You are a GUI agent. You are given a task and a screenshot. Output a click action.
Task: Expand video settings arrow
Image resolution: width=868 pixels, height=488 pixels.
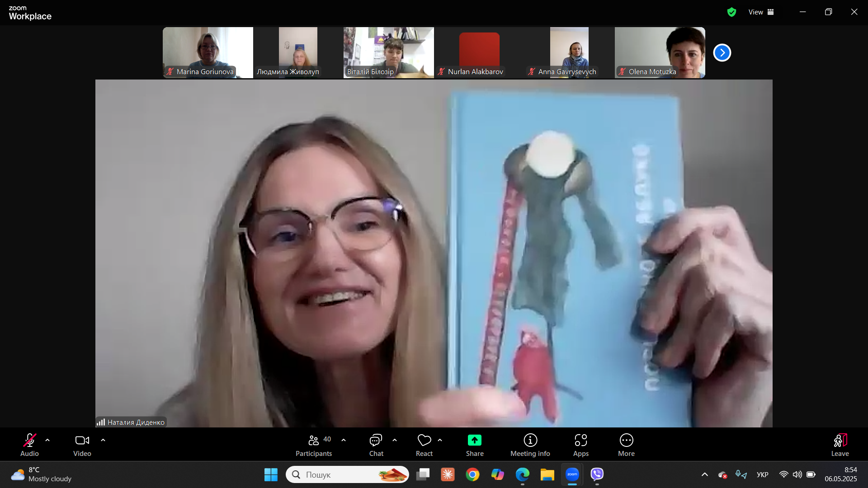(103, 440)
